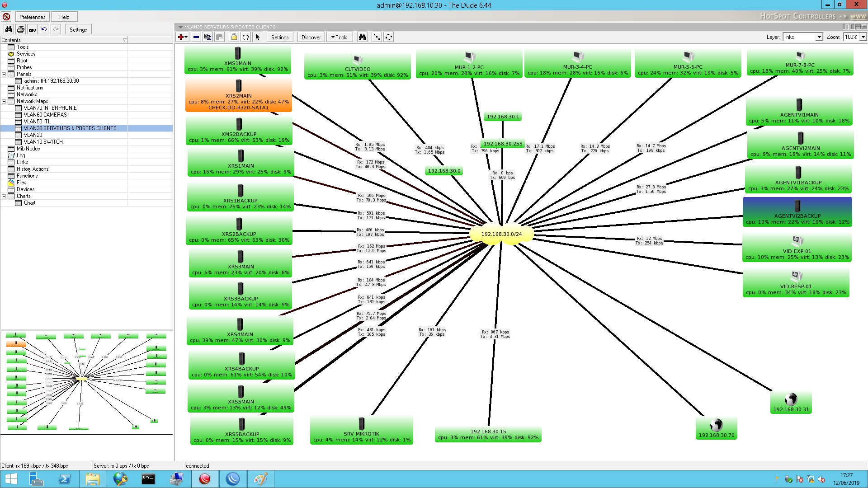Click the Paint taskbar icon
The image size is (868, 488).
pos(260,479)
